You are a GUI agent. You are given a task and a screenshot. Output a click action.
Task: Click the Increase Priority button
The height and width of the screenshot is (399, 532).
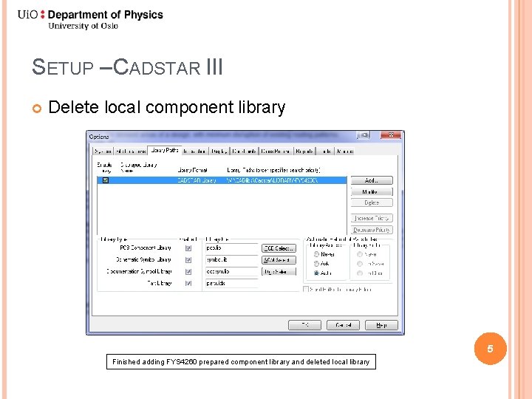[x=372, y=218]
